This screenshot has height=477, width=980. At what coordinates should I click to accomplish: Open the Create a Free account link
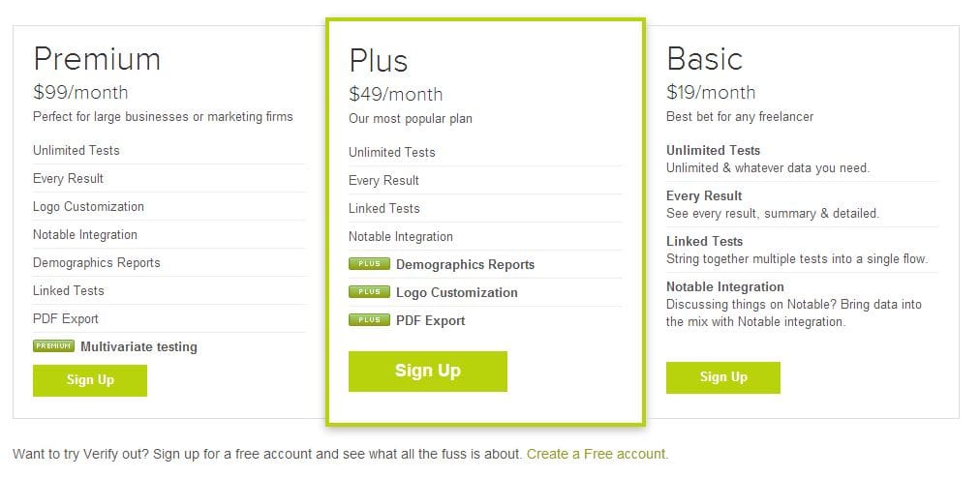point(597,454)
